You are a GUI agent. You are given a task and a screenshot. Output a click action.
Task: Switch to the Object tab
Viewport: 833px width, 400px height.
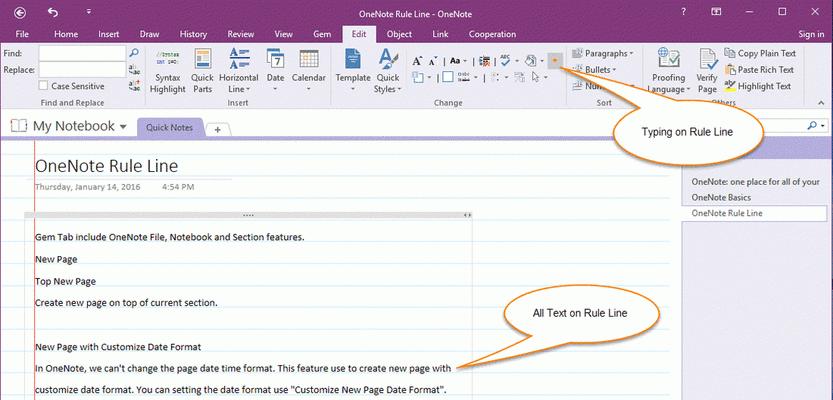[x=400, y=34]
